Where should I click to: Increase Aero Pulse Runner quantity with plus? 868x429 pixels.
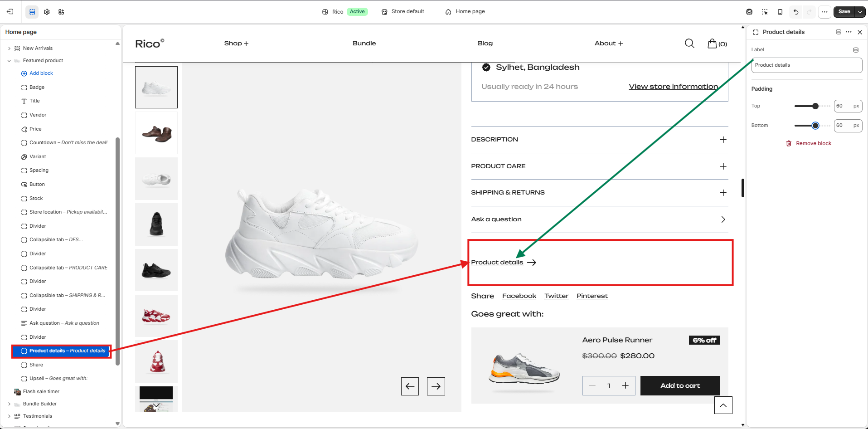coord(625,385)
